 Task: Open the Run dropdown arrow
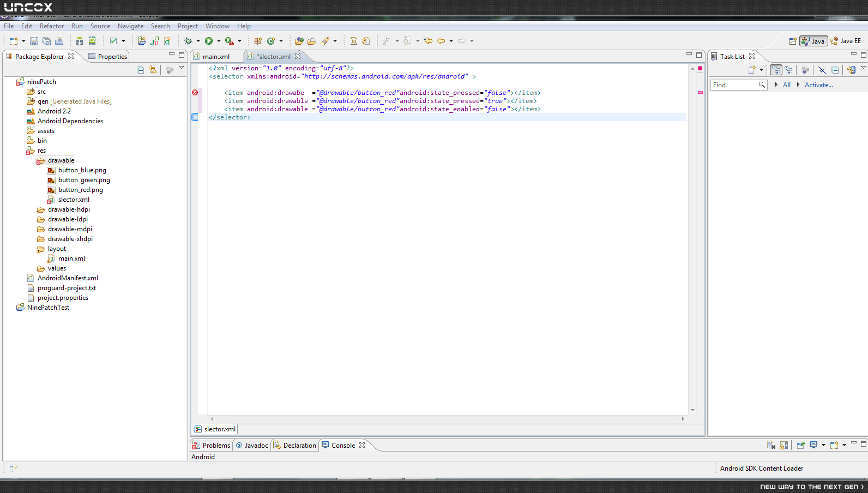click(x=219, y=41)
